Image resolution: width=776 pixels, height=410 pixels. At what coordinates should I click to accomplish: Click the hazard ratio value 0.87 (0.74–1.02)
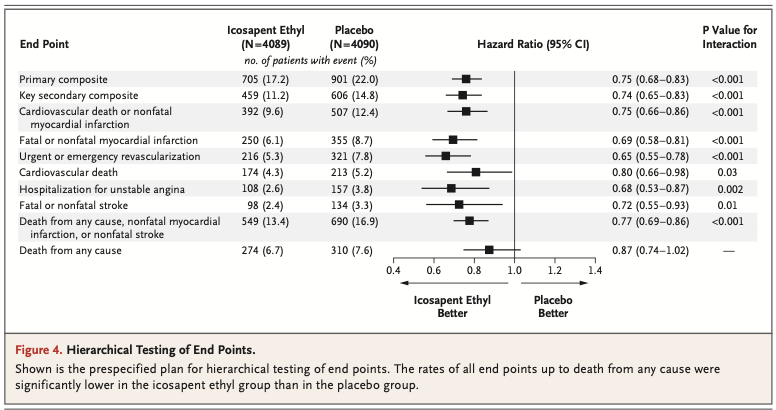650,250
